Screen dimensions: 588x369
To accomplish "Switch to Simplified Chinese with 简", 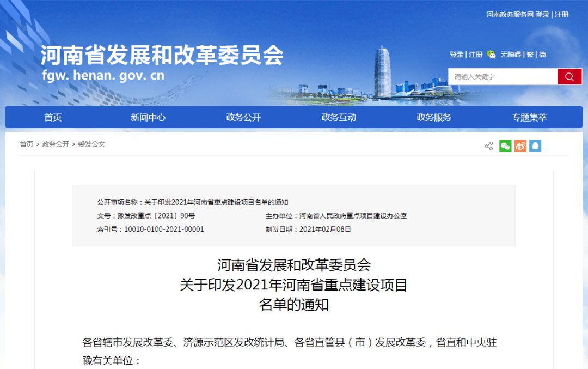I will point(542,55).
